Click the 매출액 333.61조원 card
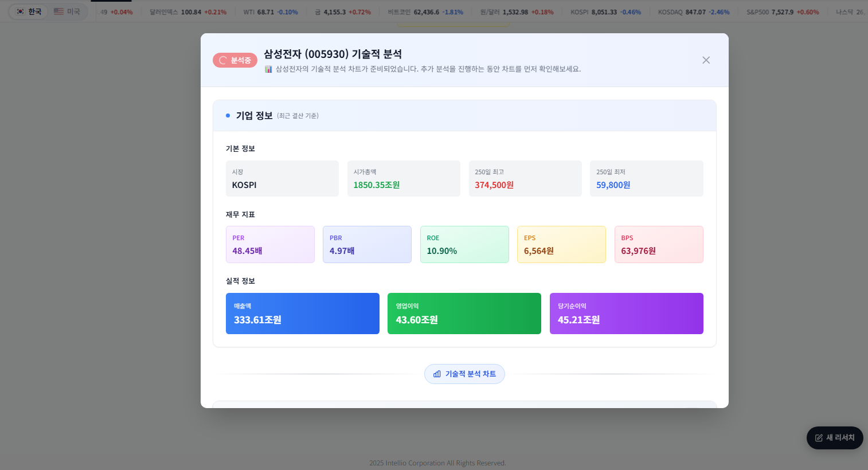The width and height of the screenshot is (868, 470). point(303,314)
